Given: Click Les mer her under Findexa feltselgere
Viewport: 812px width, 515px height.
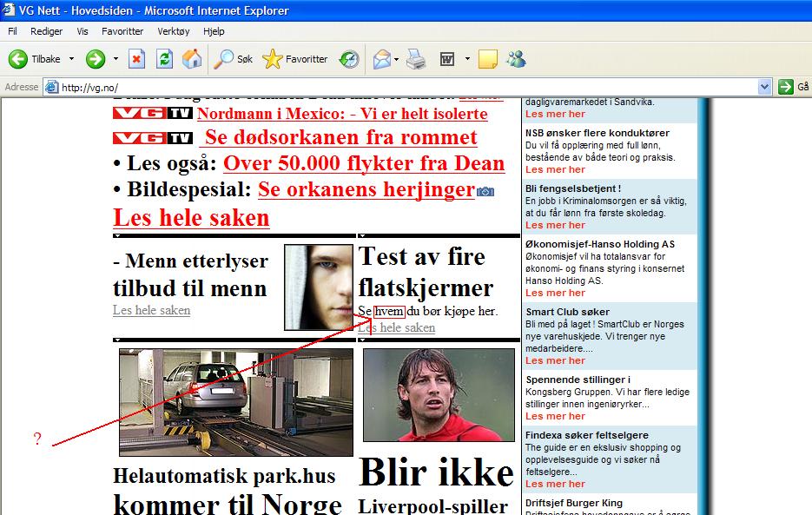Looking at the screenshot, I should tap(555, 484).
